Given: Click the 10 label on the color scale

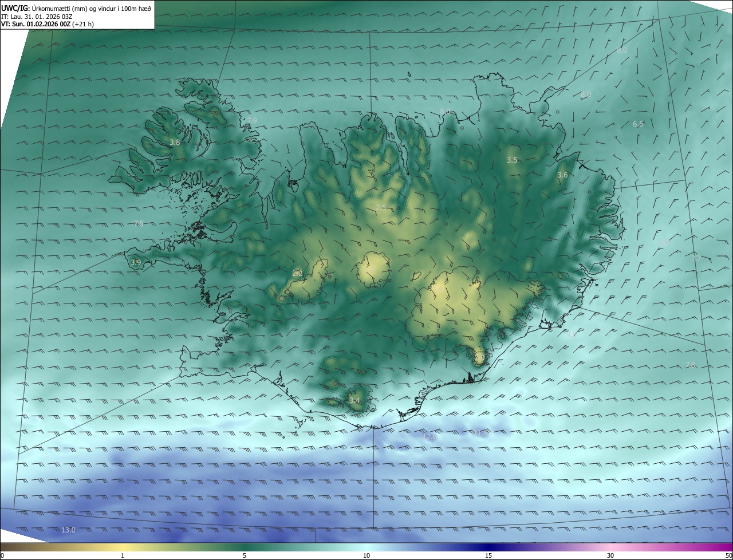Looking at the screenshot, I should click(366, 555).
